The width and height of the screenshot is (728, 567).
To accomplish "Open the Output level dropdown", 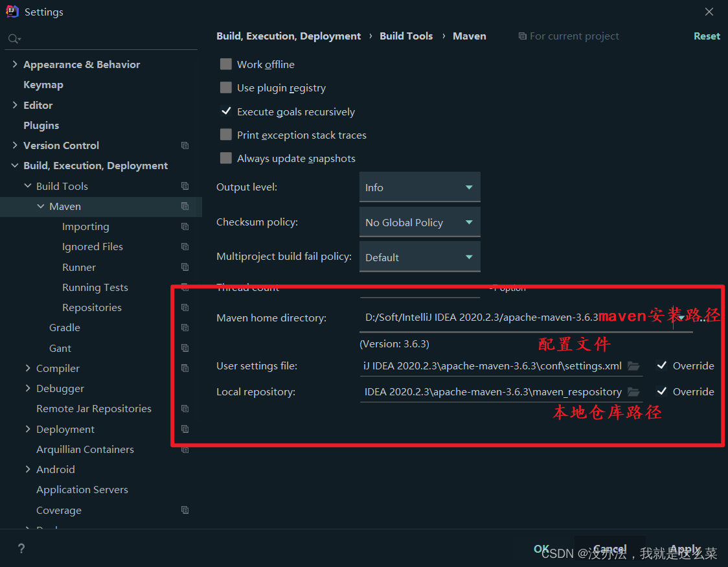I will tap(420, 187).
